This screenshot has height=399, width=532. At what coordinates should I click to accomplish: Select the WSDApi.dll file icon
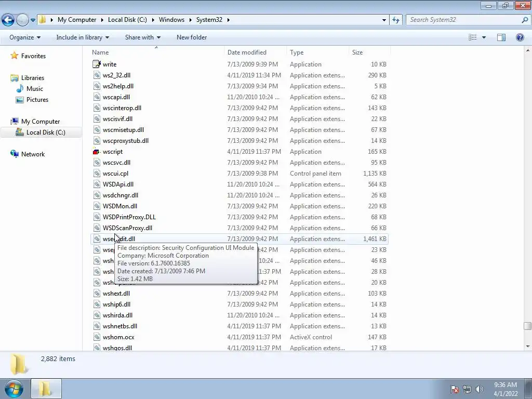97,184
